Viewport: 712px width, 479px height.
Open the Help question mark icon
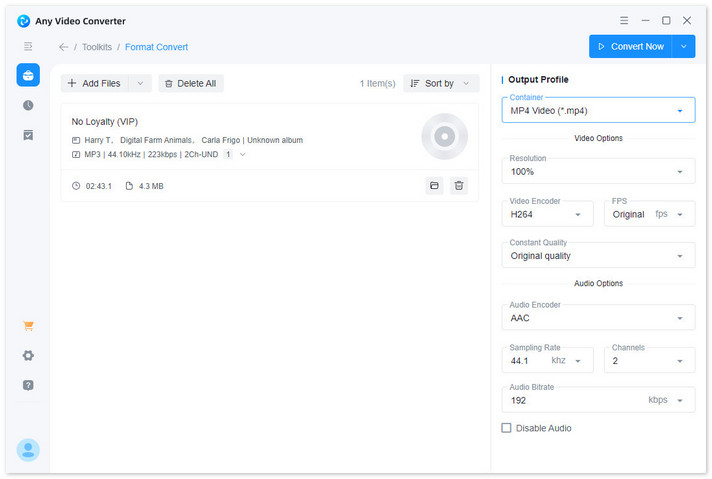pos(28,385)
